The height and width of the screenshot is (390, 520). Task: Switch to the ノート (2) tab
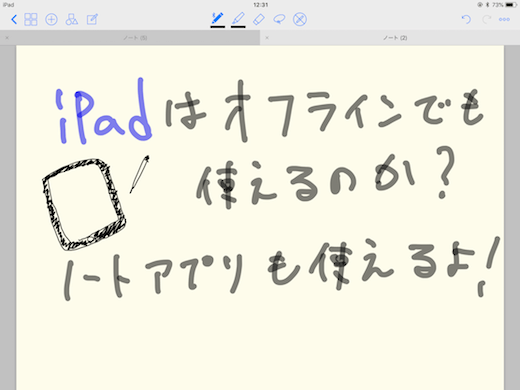[395, 38]
